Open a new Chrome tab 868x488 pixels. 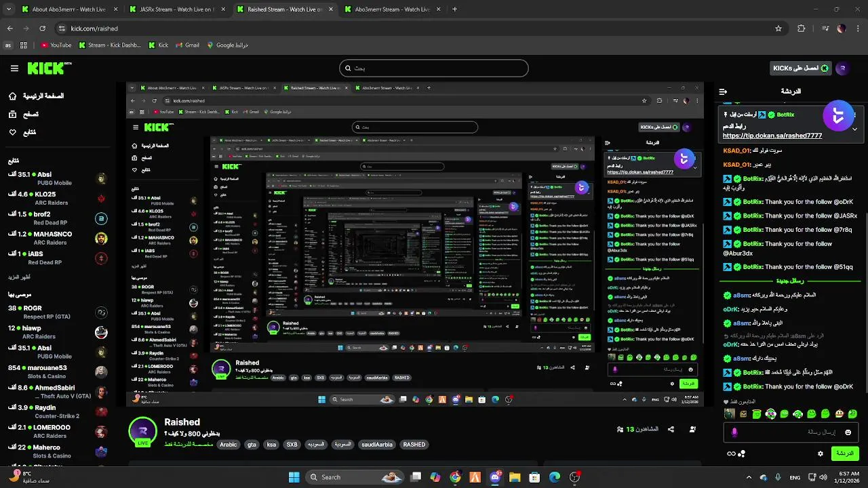coord(454,9)
